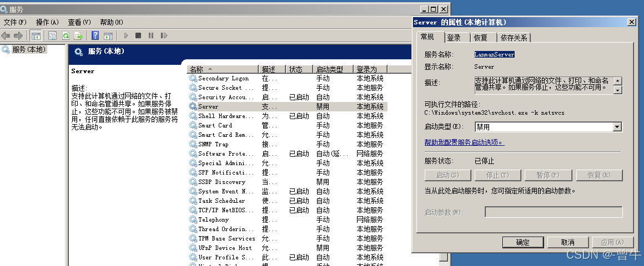Click the Start Service play icon
Screen dimensions: 644x266
(126, 35)
